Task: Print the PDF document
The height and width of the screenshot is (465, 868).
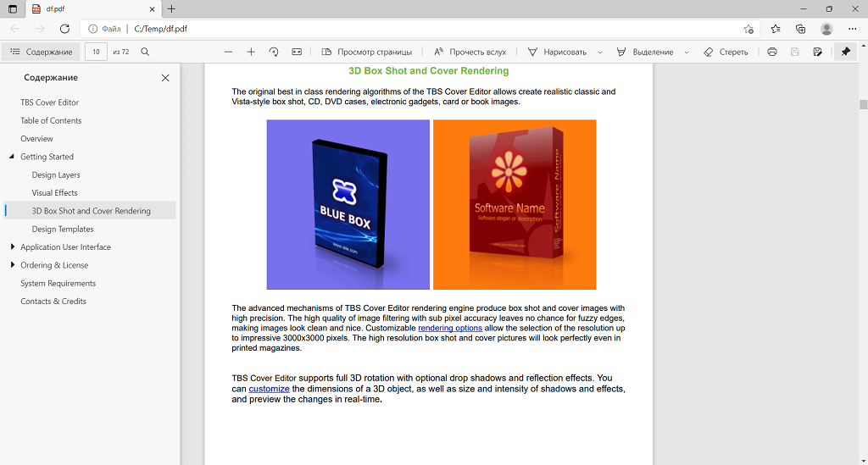Action: (772, 52)
